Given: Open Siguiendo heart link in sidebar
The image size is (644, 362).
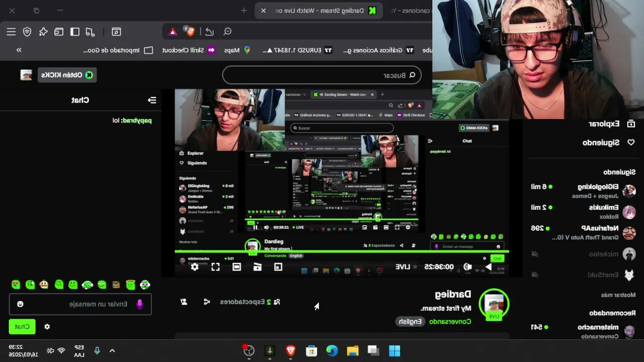Looking at the screenshot, I should point(609,143).
